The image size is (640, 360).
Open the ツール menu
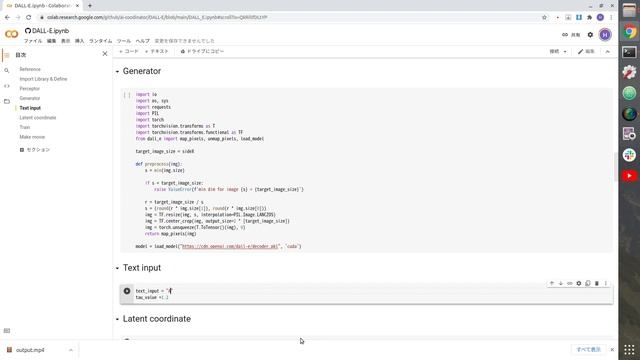[x=124, y=41]
